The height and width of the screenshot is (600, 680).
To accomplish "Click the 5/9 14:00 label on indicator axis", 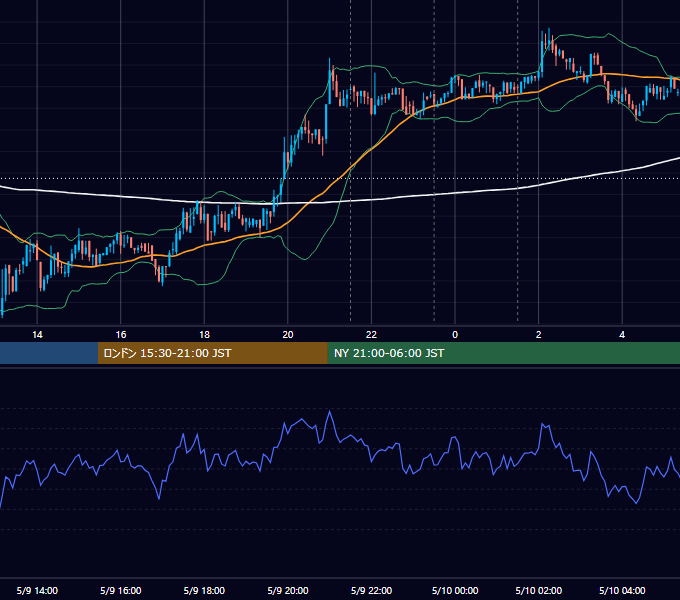I will (37, 590).
